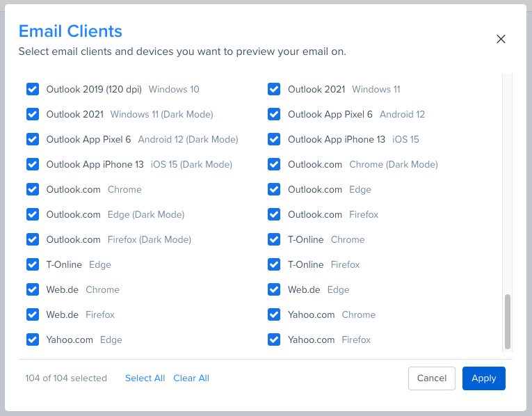The height and width of the screenshot is (416, 532).
Task: Click the 'Web.de Firefox' row label
Action: (81, 315)
